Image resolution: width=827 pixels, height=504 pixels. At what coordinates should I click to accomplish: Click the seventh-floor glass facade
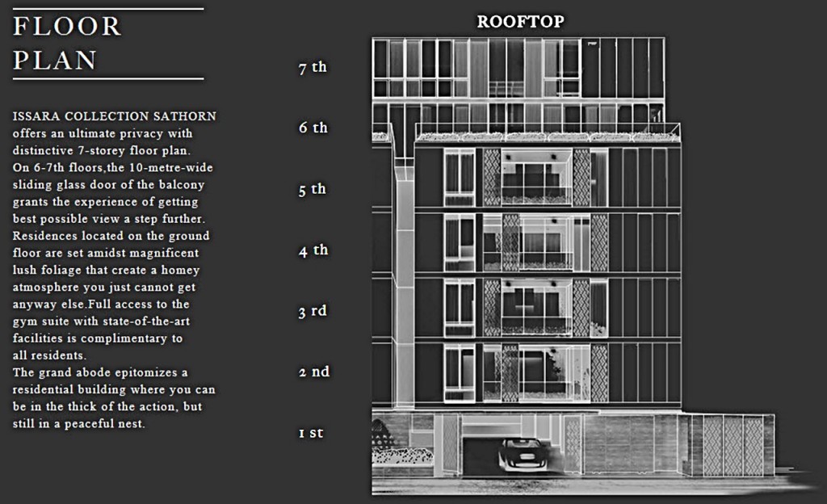pyautogui.click(x=517, y=69)
